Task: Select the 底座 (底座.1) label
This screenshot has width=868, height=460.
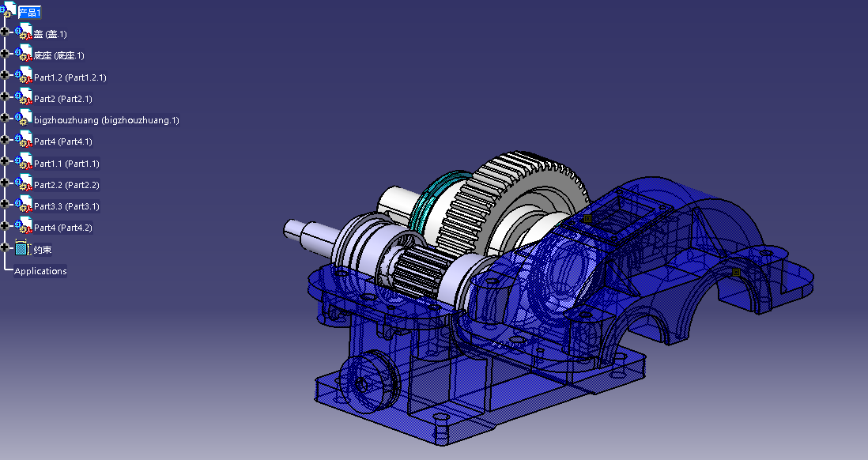Action: (59, 56)
